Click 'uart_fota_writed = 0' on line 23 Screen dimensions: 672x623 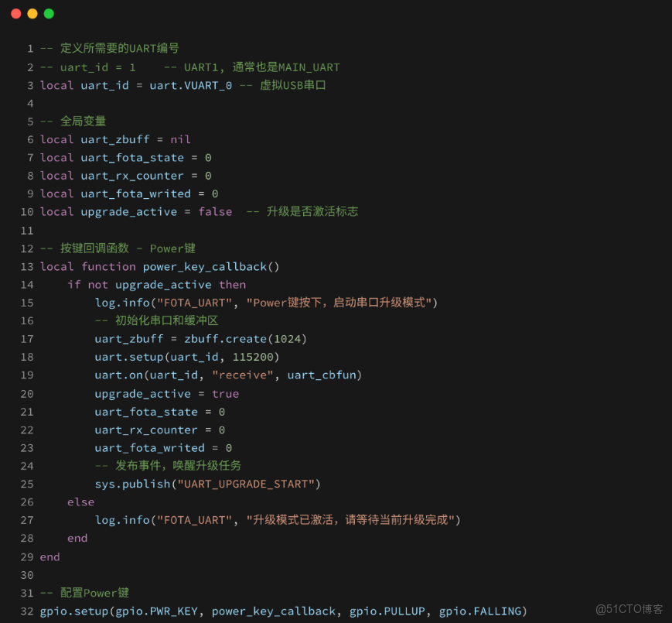(163, 448)
